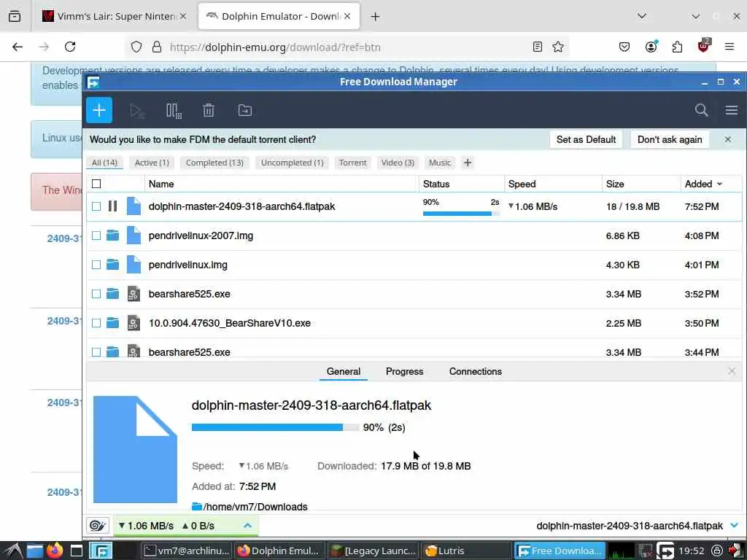Open Firefox application menu
This screenshot has height=560, width=747.
pyautogui.click(x=729, y=47)
